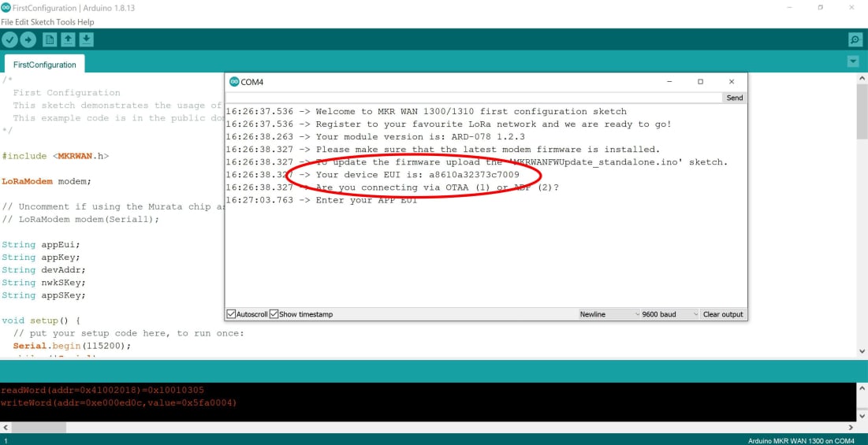The image size is (868, 445).
Task: Click the 'Please make sure that the latest modem firmware' line
Action: pos(443,150)
